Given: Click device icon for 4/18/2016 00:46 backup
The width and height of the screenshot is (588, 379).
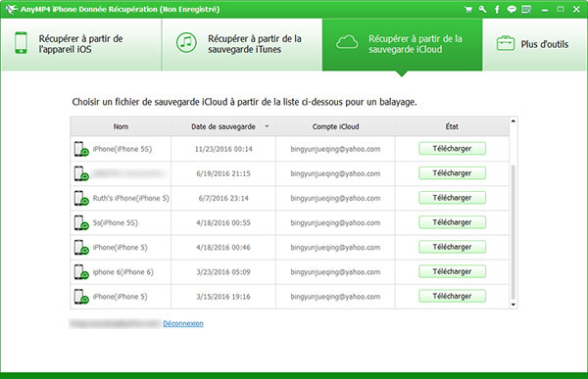Looking at the screenshot, I should coord(81,248).
